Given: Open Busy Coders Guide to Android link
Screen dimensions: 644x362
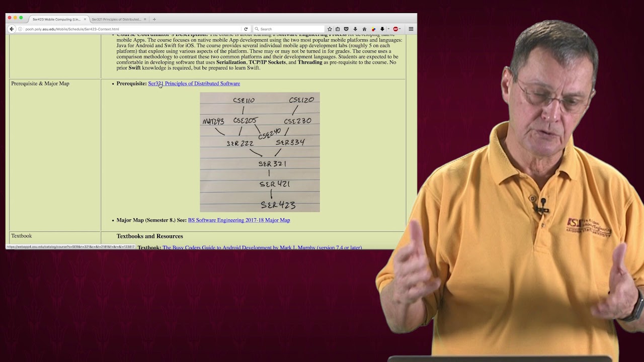Looking at the screenshot, I should point(262,247).
